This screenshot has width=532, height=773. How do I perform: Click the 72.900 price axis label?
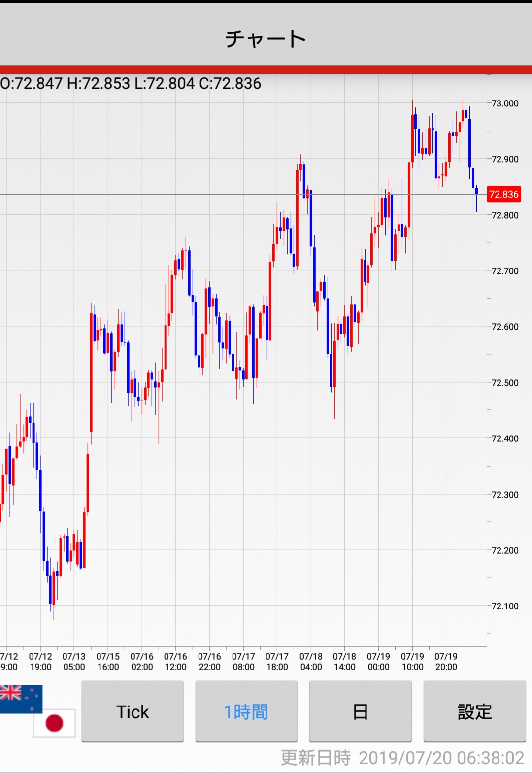pos(505,159)
